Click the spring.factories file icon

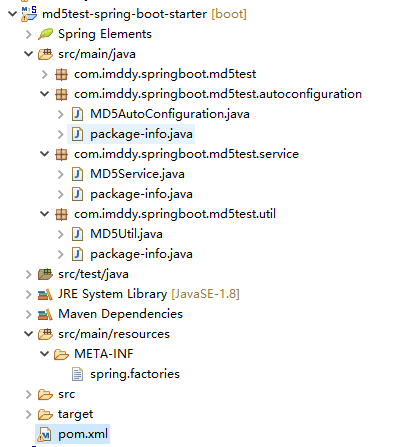77,374
